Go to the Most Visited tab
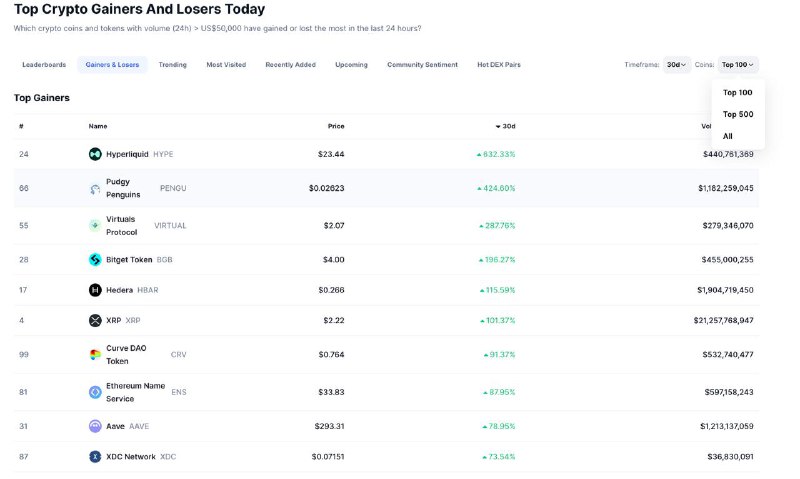800x479 pixels. click(226, 65)
